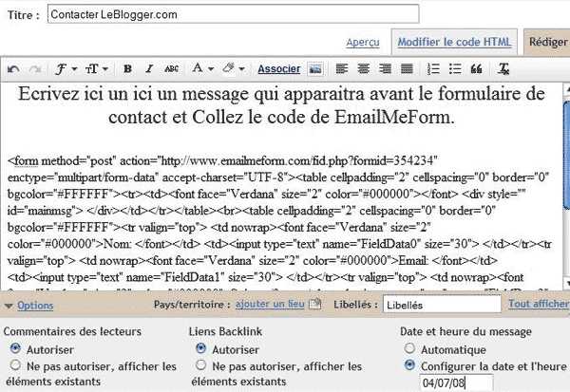Click the date field showing 04/07/08
This screenshot has height=392, width=570.
[x=456, y=383]
